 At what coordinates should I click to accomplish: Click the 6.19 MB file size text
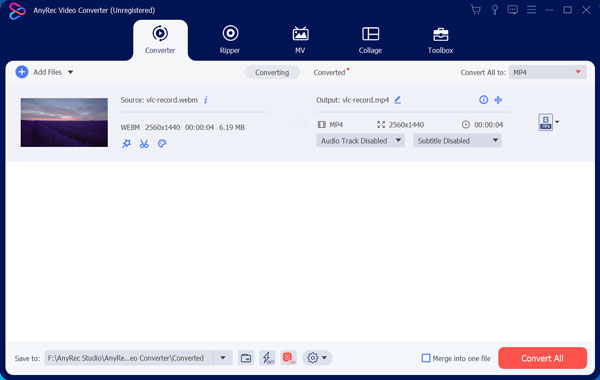pos(232,127)
